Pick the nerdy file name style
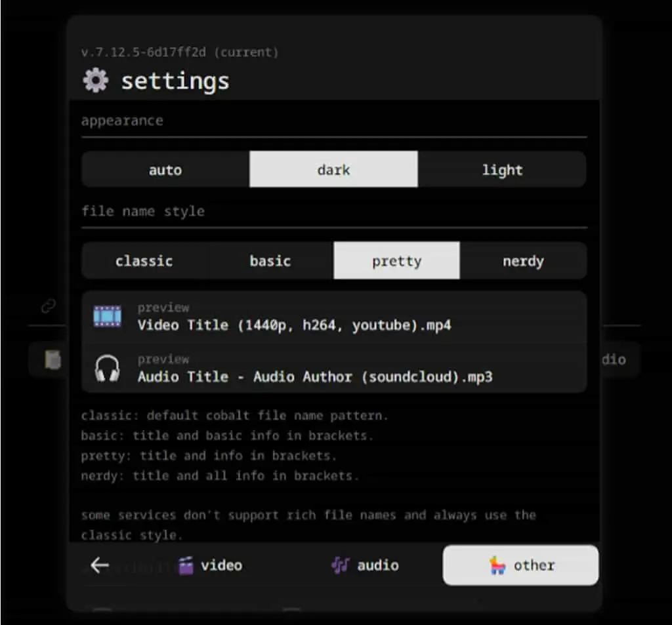Screen dimensions: 672x625 (x=523, y=260)
